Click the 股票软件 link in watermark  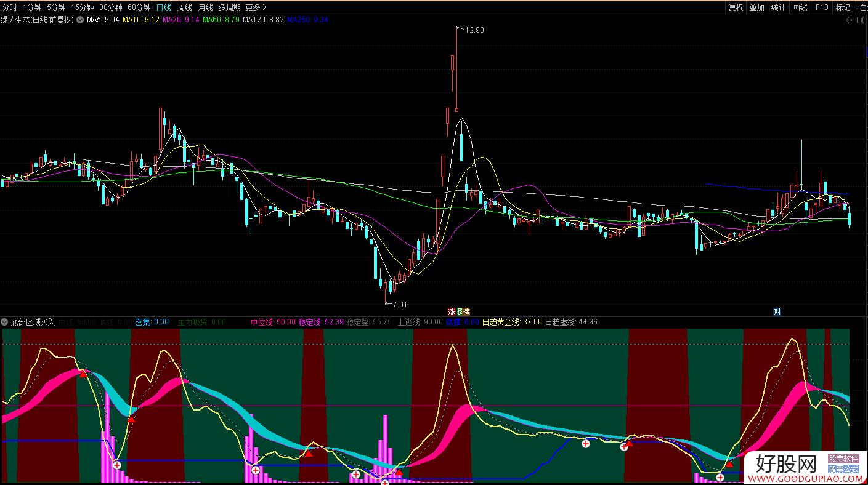click(x=843, y=459)
